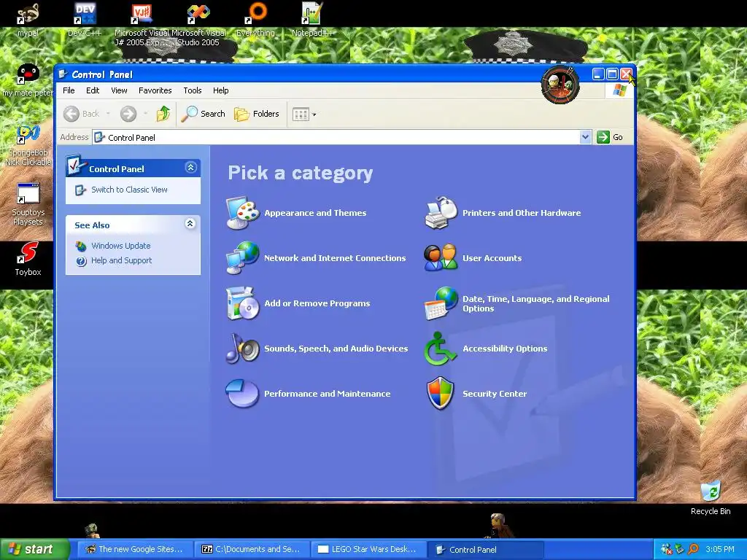
Task: Click the Go button
Action: pos(611,137)
